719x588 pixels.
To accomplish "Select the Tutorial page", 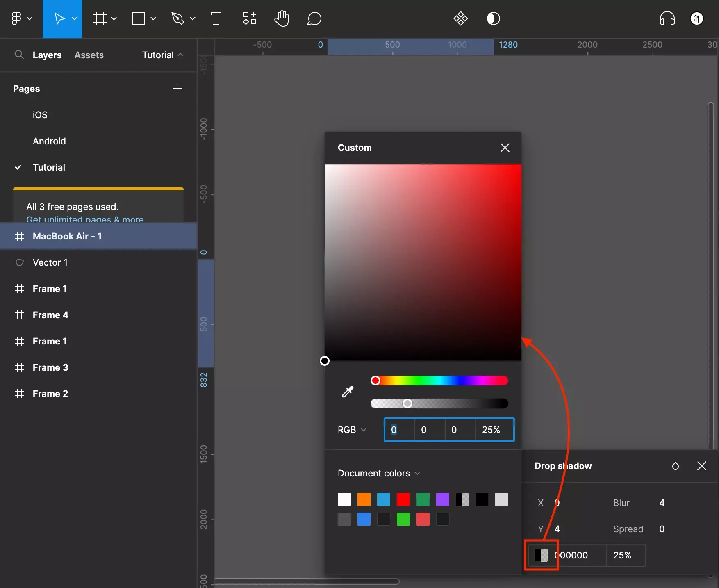I will (x=49, y=167).
